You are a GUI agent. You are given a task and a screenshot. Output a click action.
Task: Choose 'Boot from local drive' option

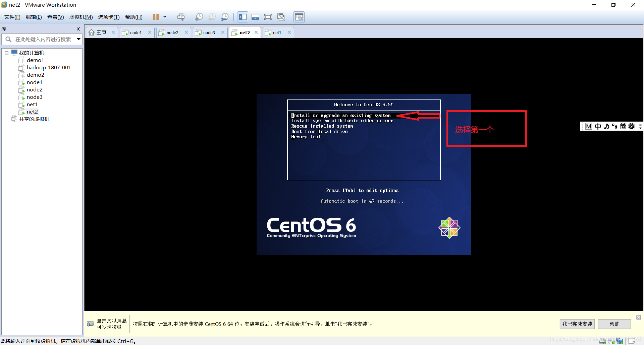pyautogui.click(x=319, y=131)
